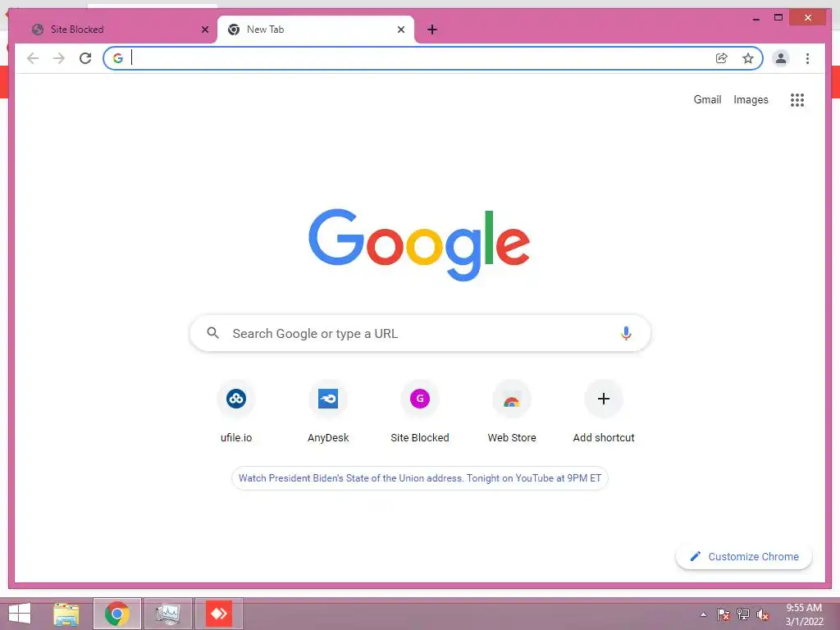The image size is (840, 630).
Task: Open the State of the Union promo link
Action: point(420,478)
